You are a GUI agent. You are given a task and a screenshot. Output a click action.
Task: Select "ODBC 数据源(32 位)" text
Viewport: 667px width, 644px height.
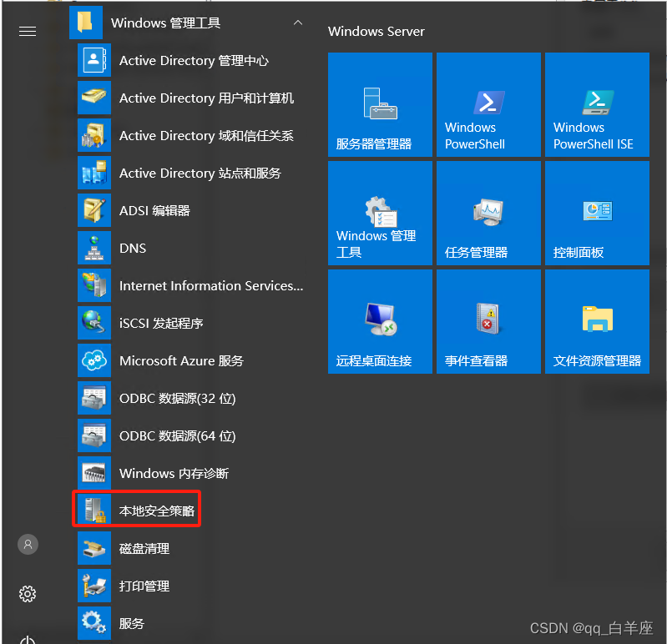(x=177, y=398)
